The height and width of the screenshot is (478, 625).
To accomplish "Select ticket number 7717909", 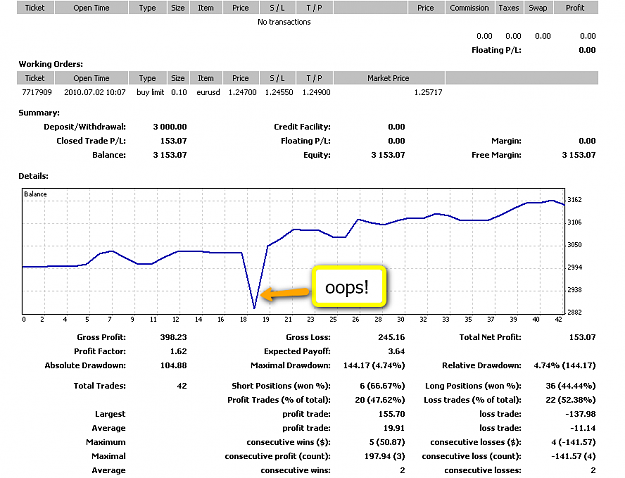I will pyautogui.click(x=37, y=92).
